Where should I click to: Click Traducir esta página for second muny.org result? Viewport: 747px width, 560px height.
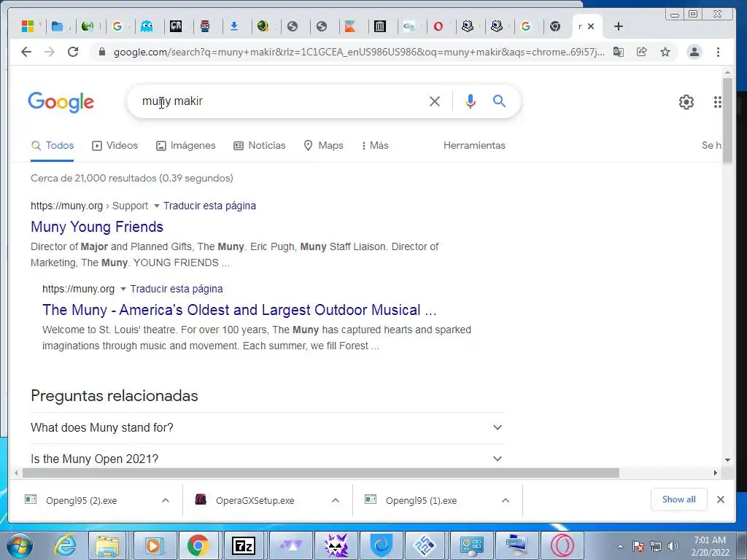(x=177, y=289)
